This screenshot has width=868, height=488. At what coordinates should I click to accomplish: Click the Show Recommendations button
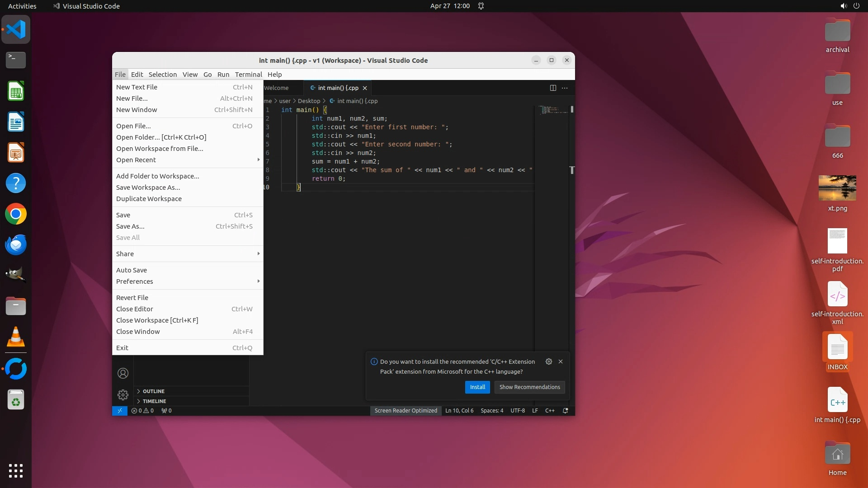coord(529,387)
